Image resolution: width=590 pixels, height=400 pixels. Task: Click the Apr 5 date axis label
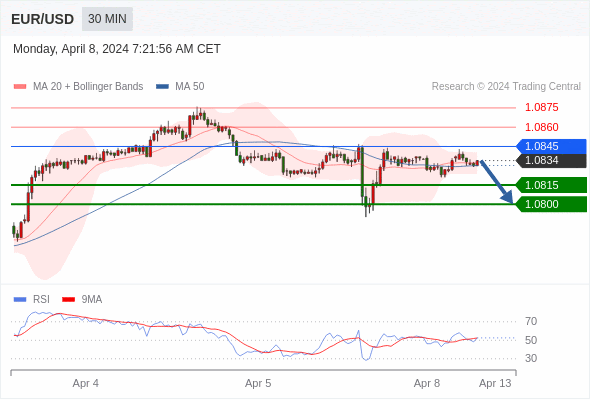(x=258, y=383)
